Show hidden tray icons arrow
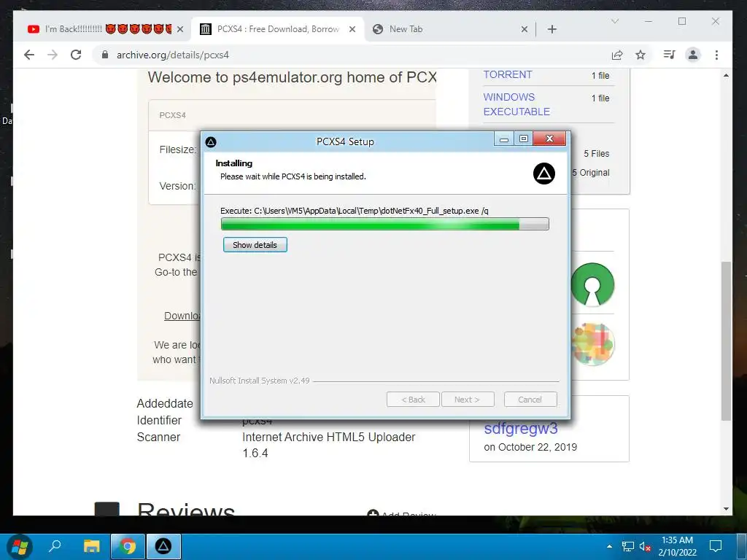The width and height of the screenshot is (747, 560). pyautogui.click(x=609, y=546)
